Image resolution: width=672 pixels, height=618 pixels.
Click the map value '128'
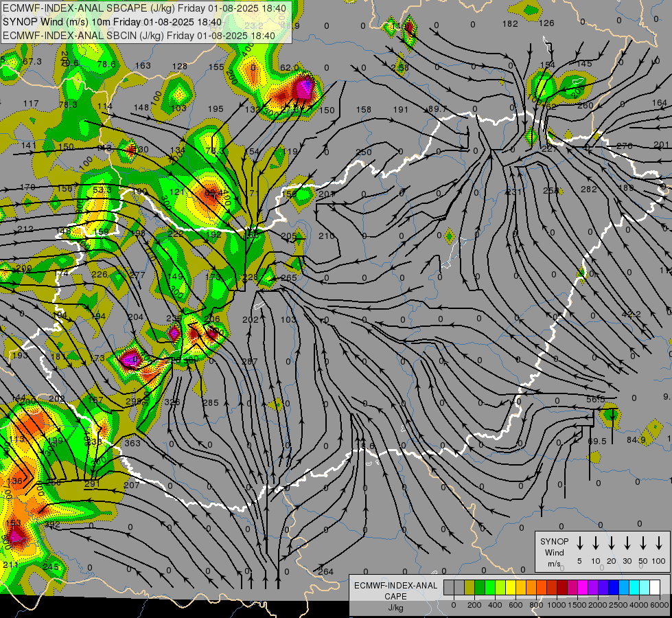point(180,66)
